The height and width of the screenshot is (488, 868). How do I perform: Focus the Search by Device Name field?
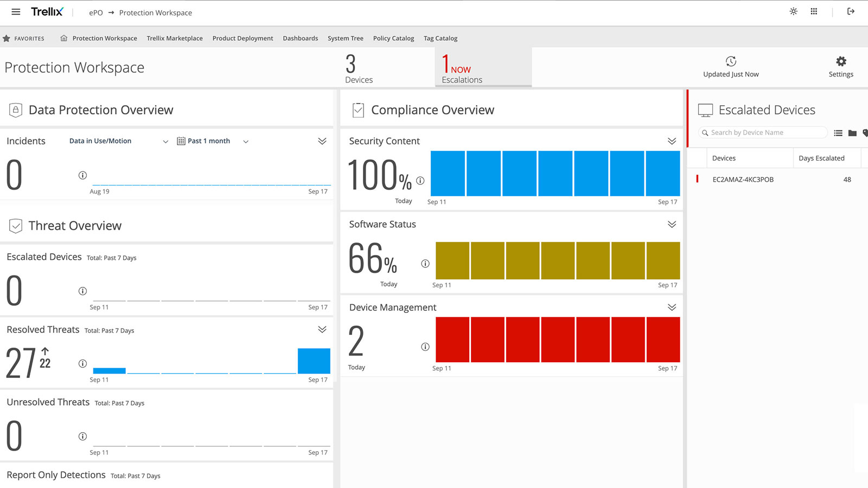(762, 133)
